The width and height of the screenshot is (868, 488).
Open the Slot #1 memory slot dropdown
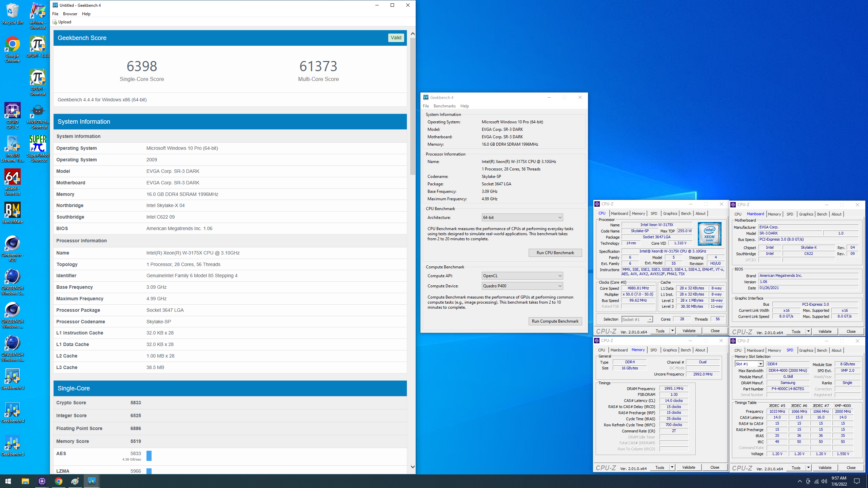coord(749,364)
